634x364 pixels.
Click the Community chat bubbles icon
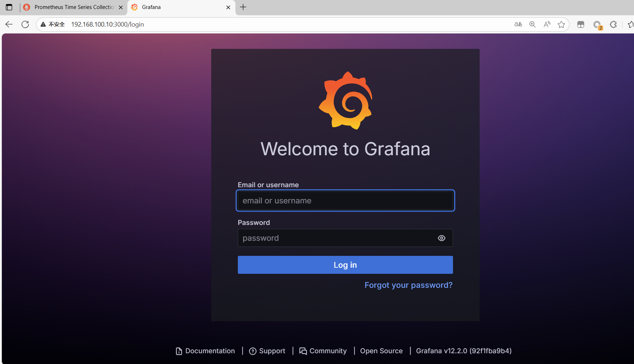pos(303,351)
